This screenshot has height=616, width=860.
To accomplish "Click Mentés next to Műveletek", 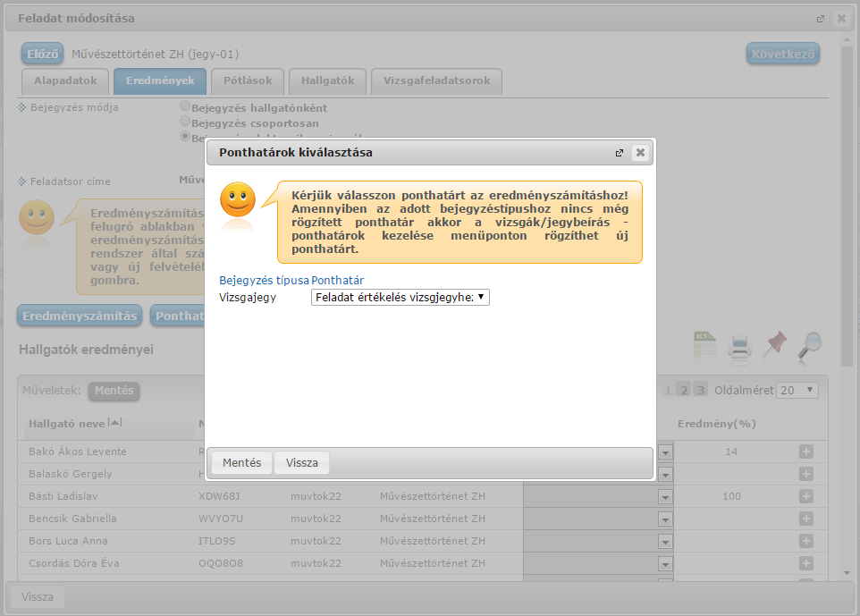I will point(114,391).
